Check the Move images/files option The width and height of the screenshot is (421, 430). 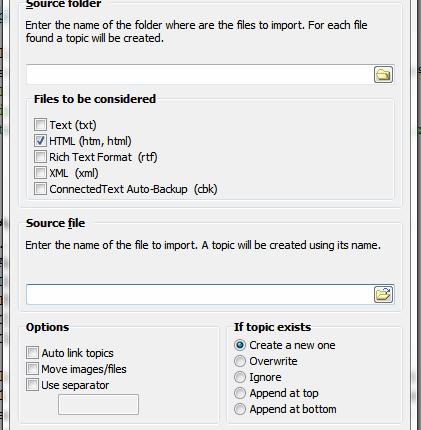coord(32,369)
